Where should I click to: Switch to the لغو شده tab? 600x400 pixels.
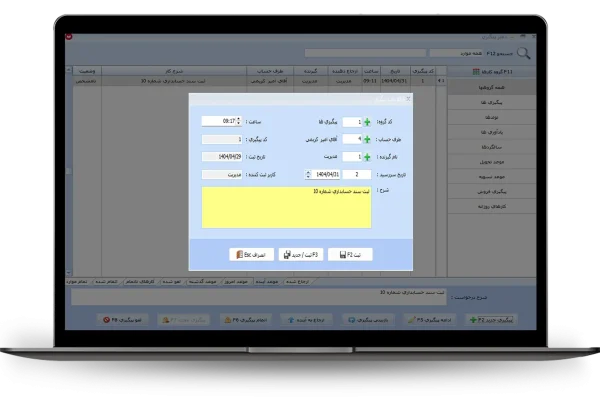point(172,282)
